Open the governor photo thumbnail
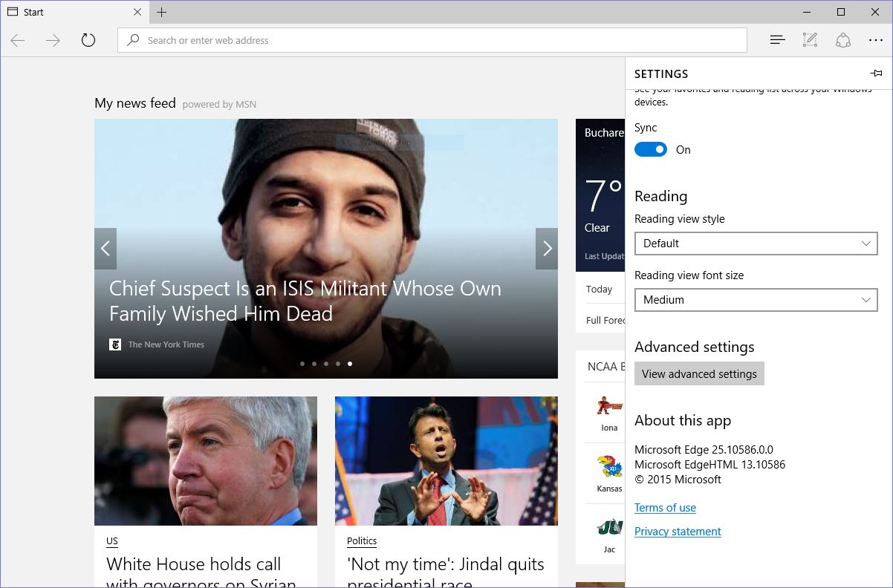893x588 pixels. [206, 461]
